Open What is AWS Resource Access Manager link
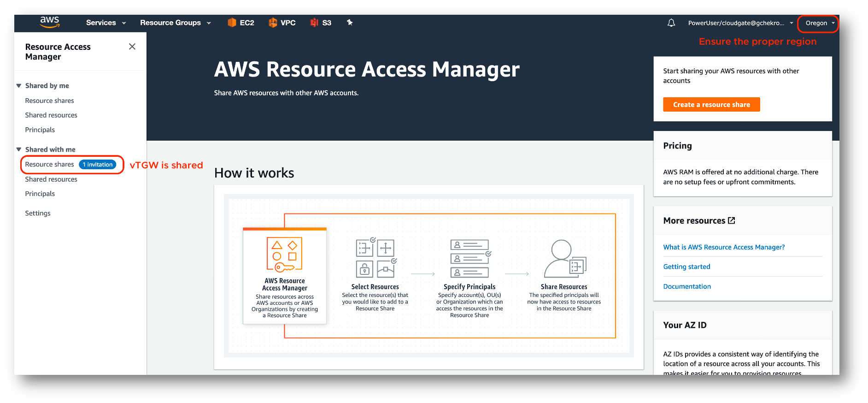Viewport: 868px width, 403px height. pyautogui.click(x=724, y=247)
